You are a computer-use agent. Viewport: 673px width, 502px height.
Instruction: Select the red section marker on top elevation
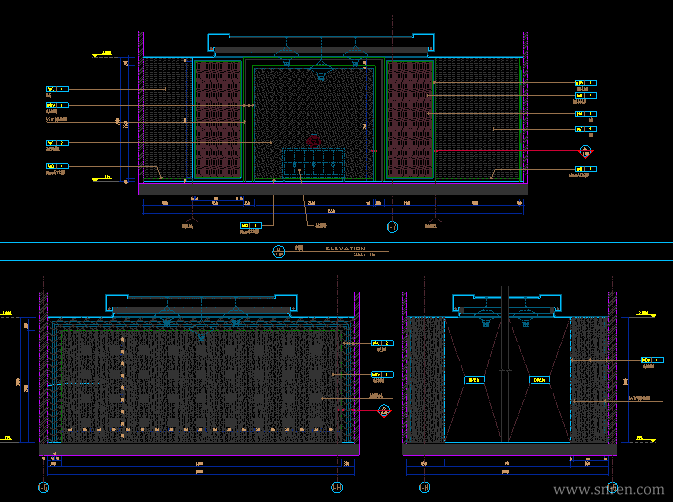(585, 152)
